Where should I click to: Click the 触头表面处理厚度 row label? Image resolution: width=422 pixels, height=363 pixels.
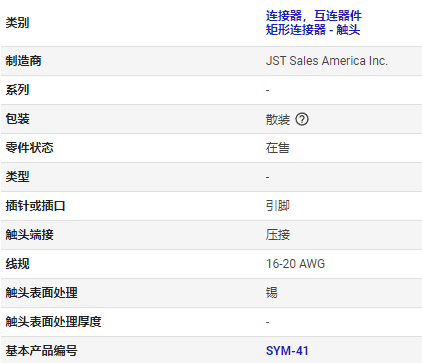coord(53,322)
